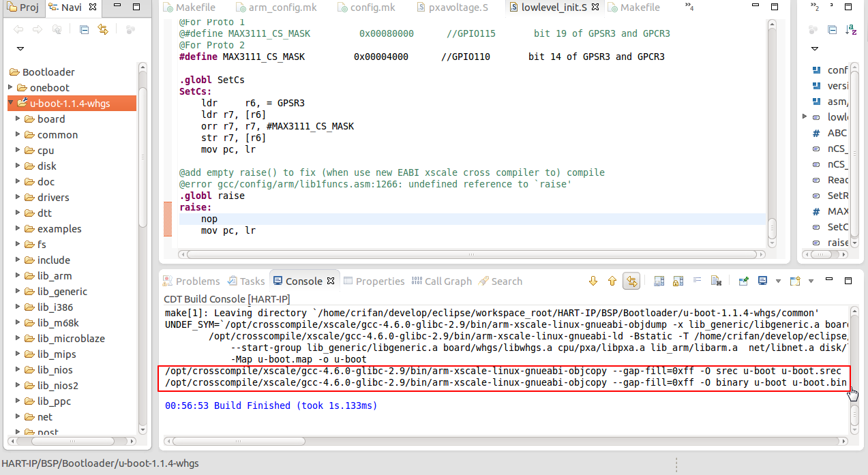Screen dimensions: 868x475
Task: Show hidden editor tabs list
Action: 690,8
